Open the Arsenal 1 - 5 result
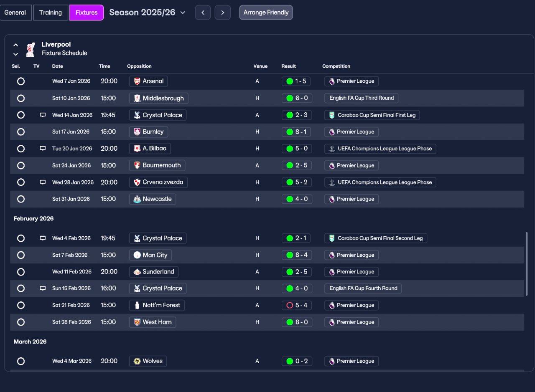This screenshot has width=535, height=392. pyautogui.click(x=296, y=81)
